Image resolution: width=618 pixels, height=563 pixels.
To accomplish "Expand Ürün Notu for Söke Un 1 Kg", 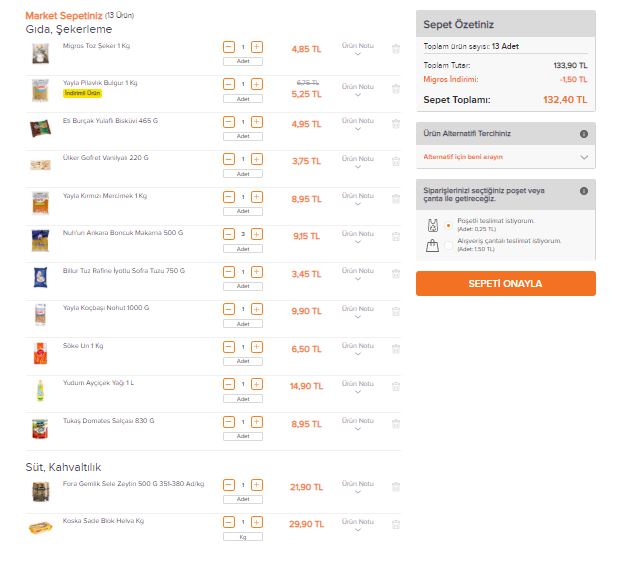I will pos(357,349).
